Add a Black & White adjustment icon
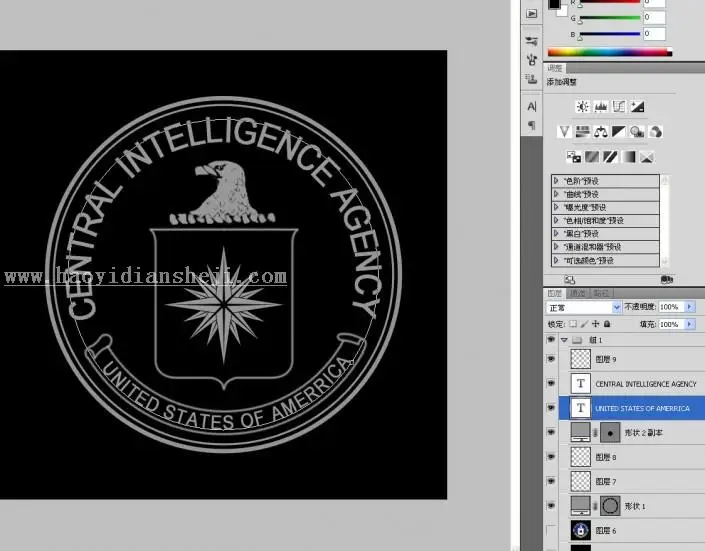 [619, 132]
